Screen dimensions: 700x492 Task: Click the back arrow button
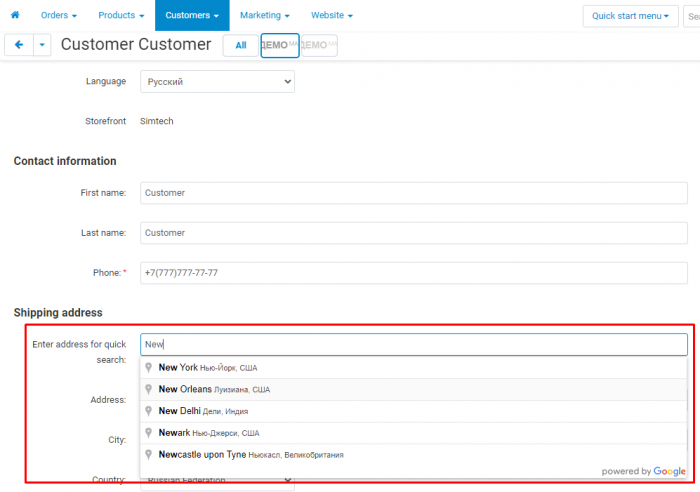point(19,45)
